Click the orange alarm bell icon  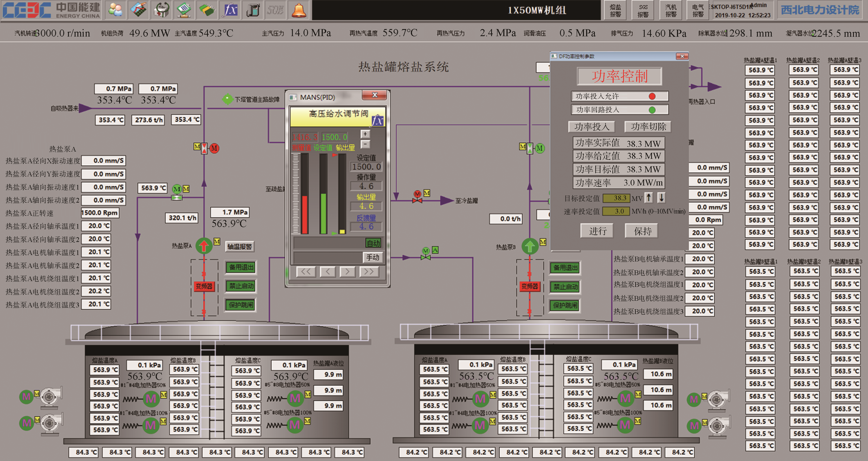coord(299,10)
